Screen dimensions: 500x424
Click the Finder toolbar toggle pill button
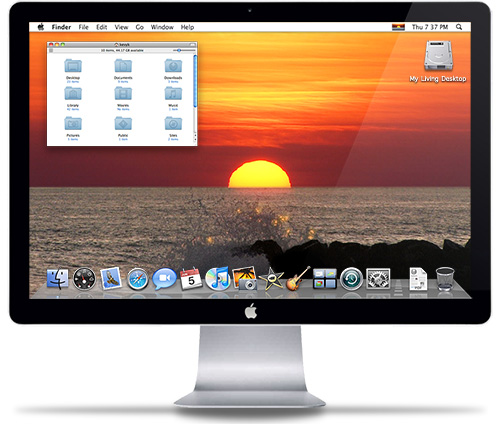coord(192,44)
